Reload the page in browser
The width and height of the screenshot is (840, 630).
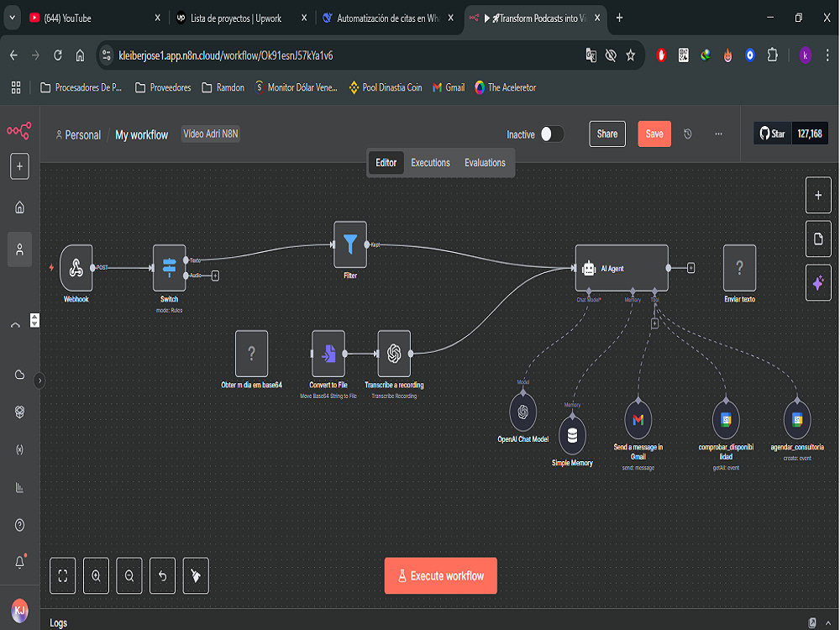[x=58, y=55]
